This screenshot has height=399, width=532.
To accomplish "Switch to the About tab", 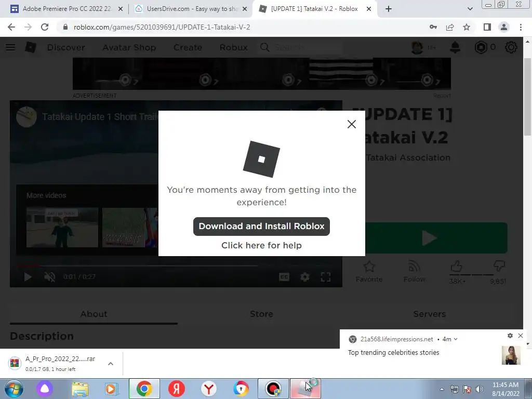I will pos(94,314).
